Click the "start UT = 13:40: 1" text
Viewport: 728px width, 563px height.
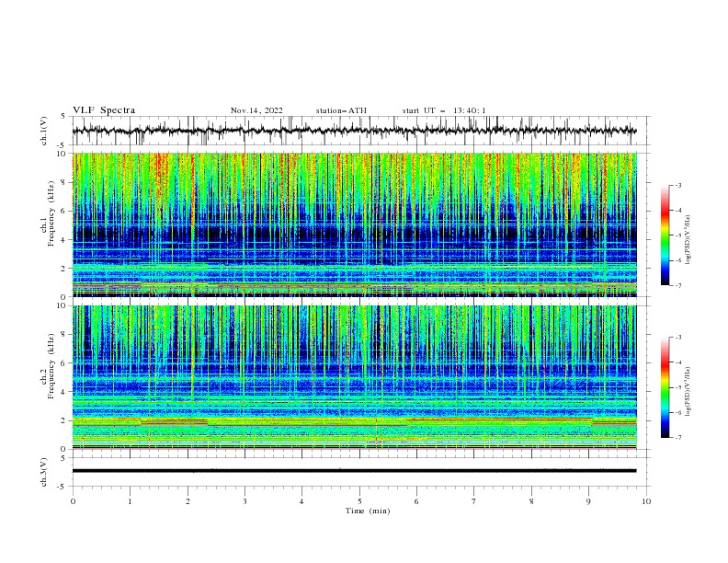[x=444, y=110]
